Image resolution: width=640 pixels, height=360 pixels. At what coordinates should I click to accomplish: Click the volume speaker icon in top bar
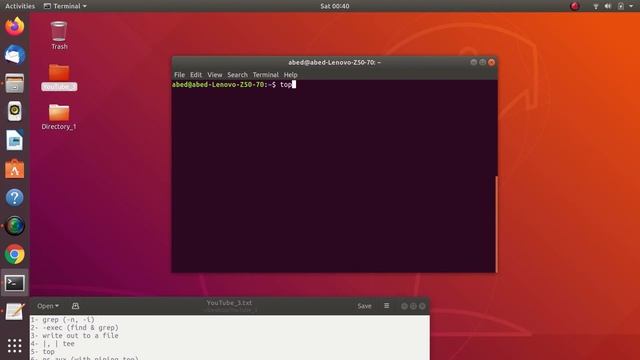[x=608, y=6]
